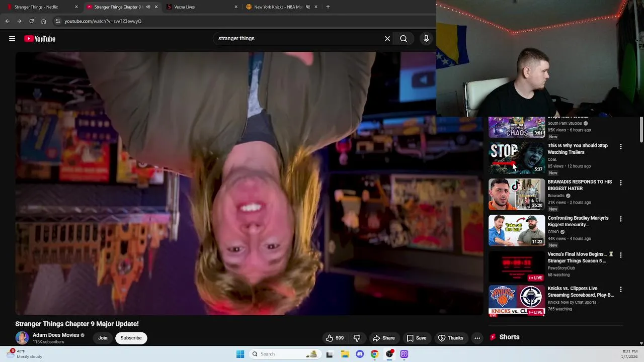This screenshot has width=644, height=362.
Task: Open options for Knicks vs. Clippers stream
Action: (x=620, y=290)
